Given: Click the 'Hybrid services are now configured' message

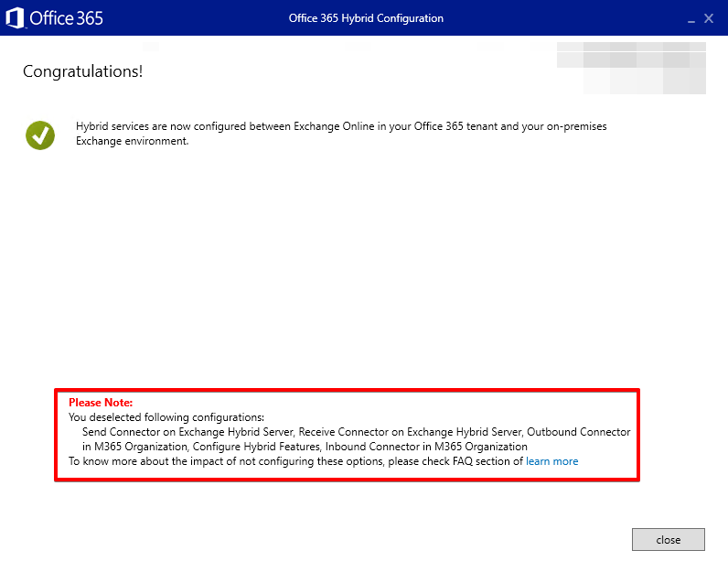Looking at the screenshot, I should tap(341, 134).
